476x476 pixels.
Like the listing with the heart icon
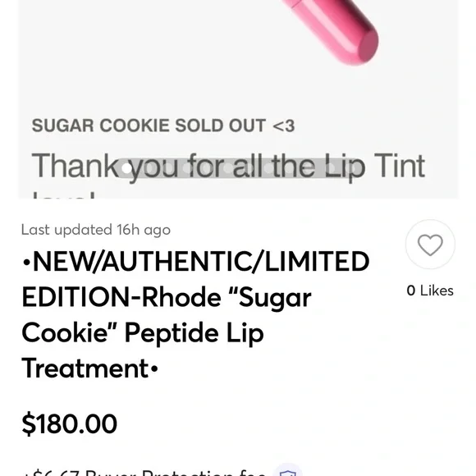430,245
